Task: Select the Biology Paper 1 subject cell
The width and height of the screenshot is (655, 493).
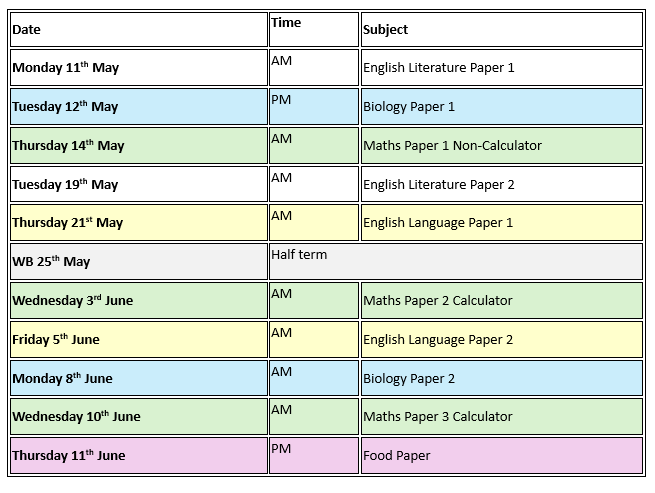Action: point(500,106)
